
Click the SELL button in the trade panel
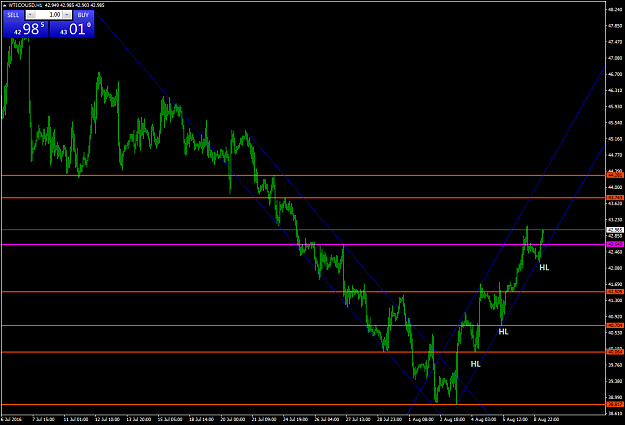pos(13,15)
